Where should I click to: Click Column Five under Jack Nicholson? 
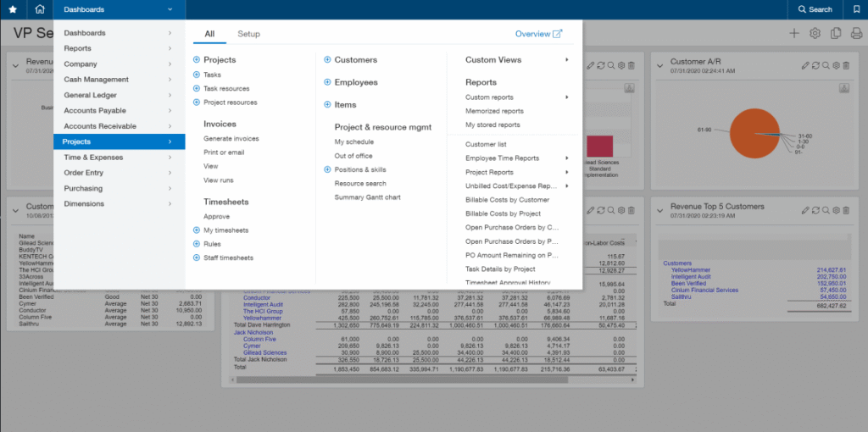pyautogui.click(x=259, y=339)
